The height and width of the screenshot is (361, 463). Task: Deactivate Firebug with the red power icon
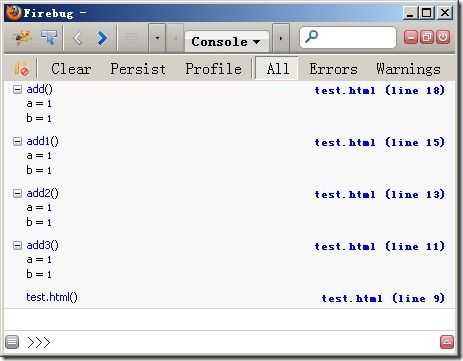pos(443,37)
